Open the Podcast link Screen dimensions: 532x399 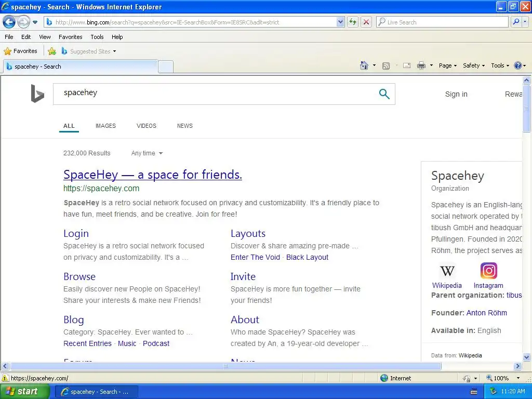tap(156, 343)
